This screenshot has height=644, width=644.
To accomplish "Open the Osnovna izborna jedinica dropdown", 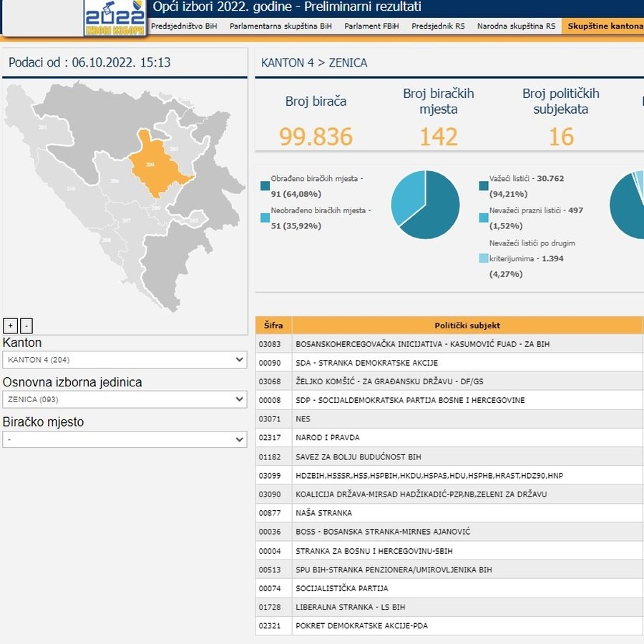I will point(125,399).
